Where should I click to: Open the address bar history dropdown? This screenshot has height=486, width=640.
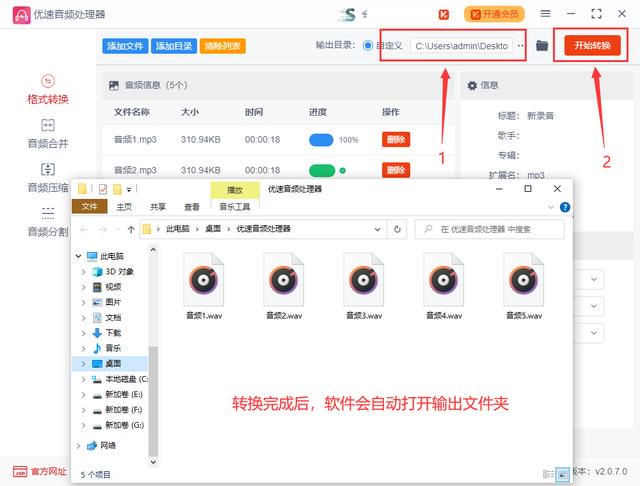click(x=378, y=229)
